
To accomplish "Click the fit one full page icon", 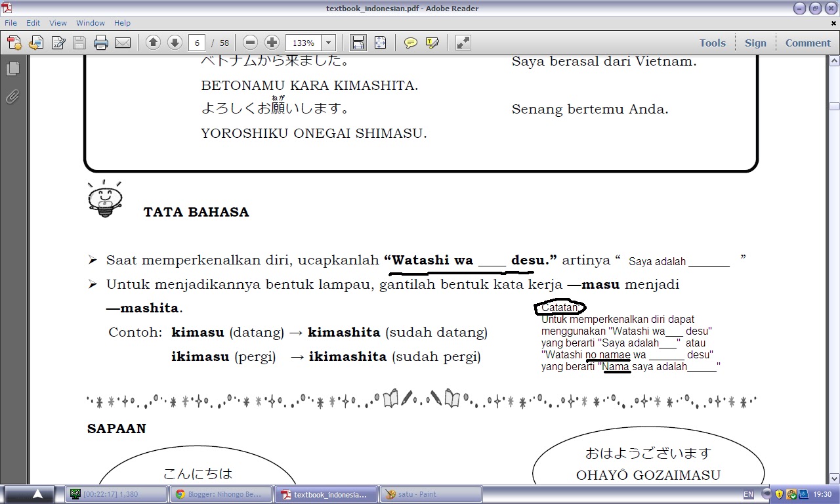I will pos(380,43).
